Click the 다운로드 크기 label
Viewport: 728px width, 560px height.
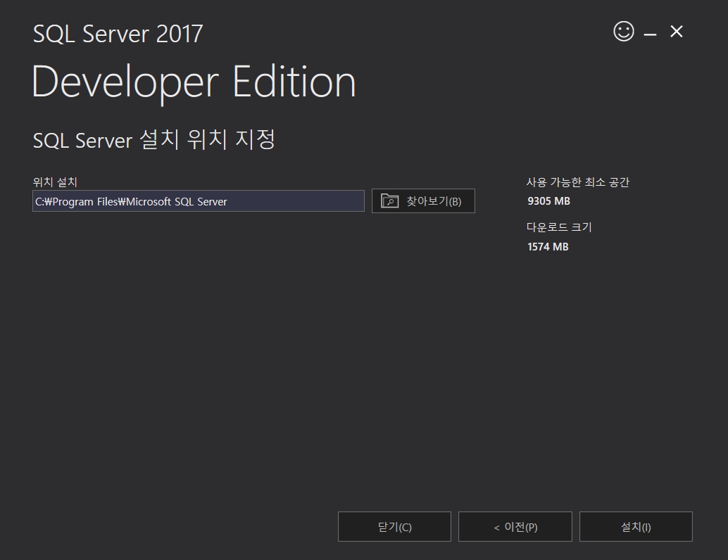coord(559,227)
